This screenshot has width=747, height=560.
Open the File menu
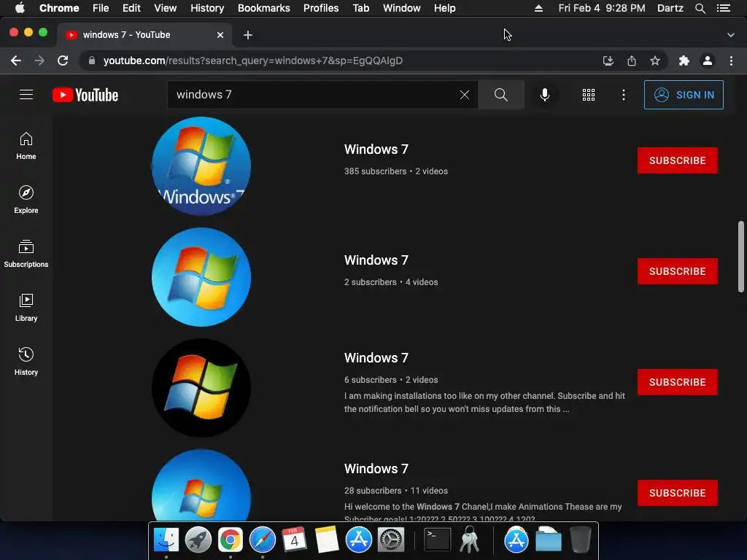(x=101, y=8)
